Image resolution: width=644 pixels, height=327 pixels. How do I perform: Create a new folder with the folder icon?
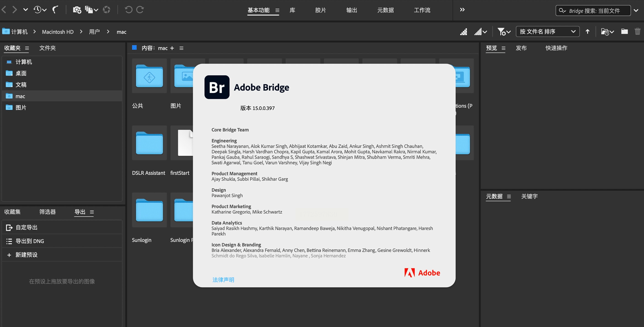pyautogui.click(x=625, y=31)
